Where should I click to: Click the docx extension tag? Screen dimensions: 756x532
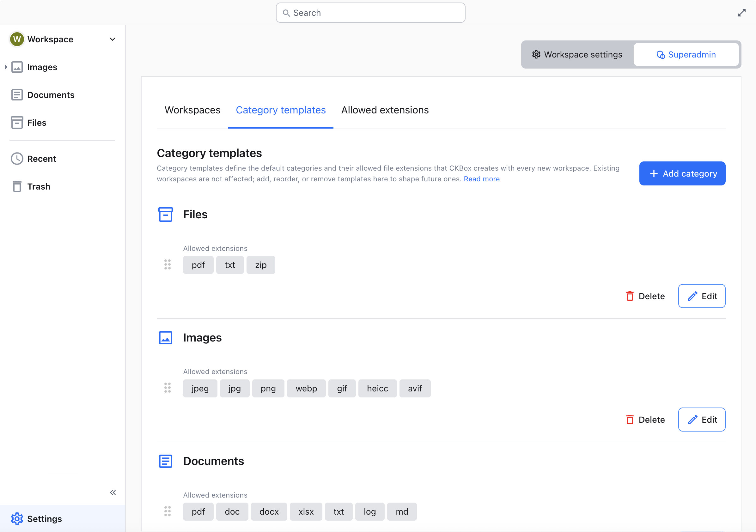click(x=269, y=511)
